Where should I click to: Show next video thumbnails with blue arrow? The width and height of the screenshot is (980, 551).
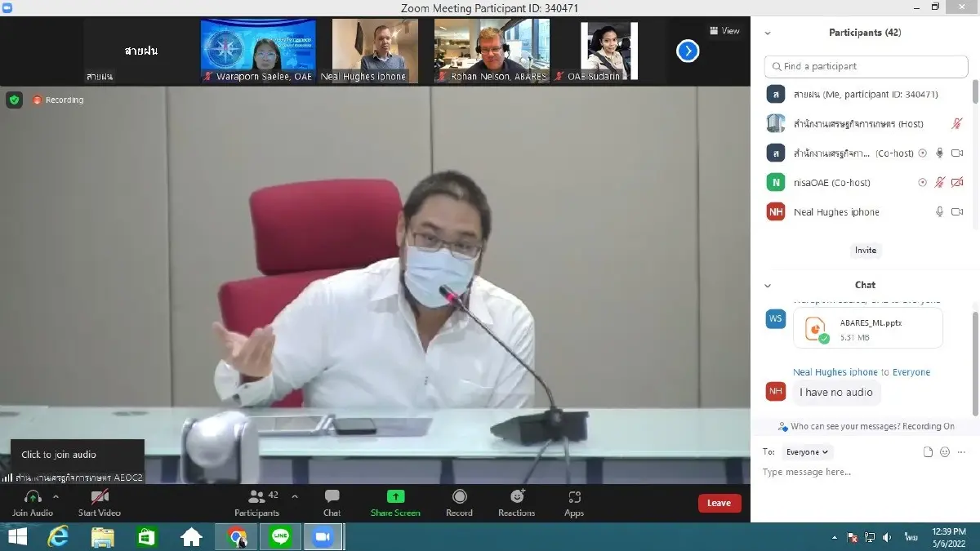pyautogui.click(x=688, y=51)
